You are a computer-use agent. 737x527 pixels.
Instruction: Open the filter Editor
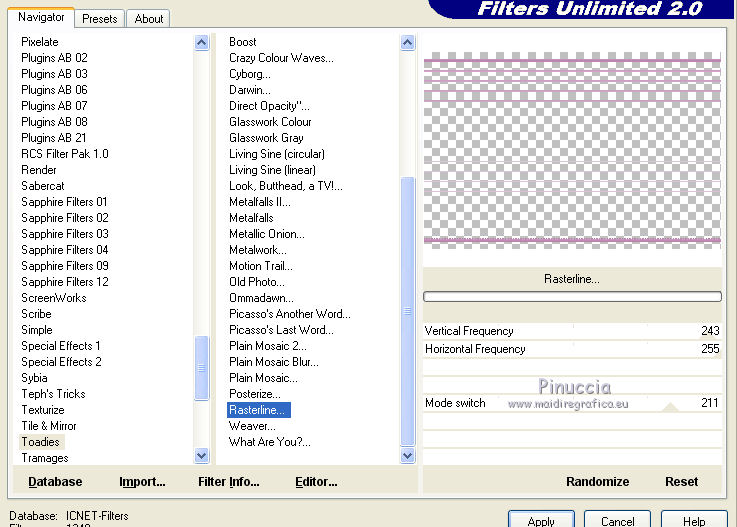click(x=316, y=481)
